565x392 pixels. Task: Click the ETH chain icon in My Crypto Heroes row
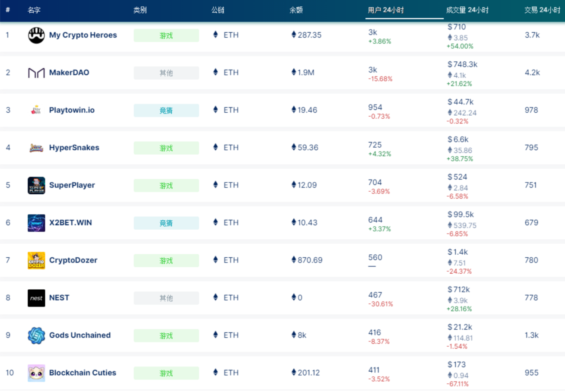(x=216, y=35)
